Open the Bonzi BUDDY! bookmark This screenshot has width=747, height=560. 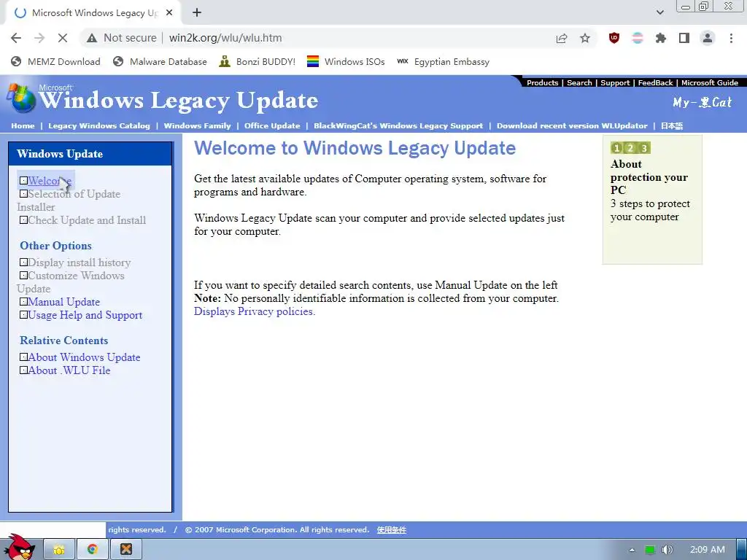(x=258, y=61)
